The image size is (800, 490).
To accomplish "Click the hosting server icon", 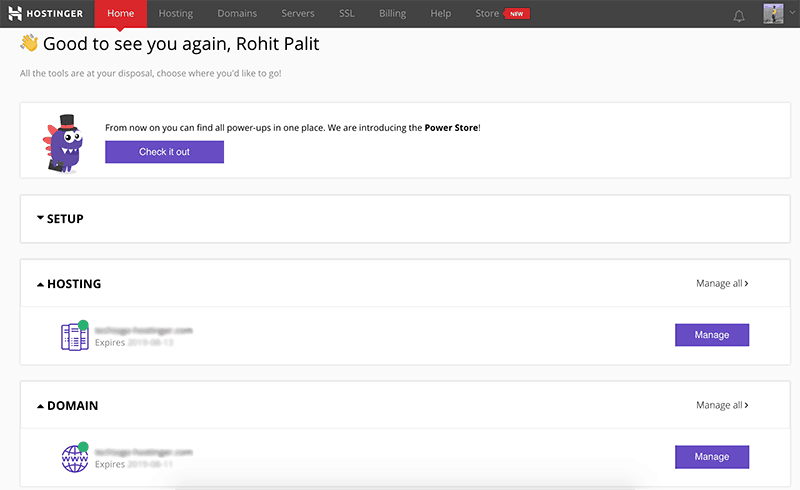I will pos(74,336).
